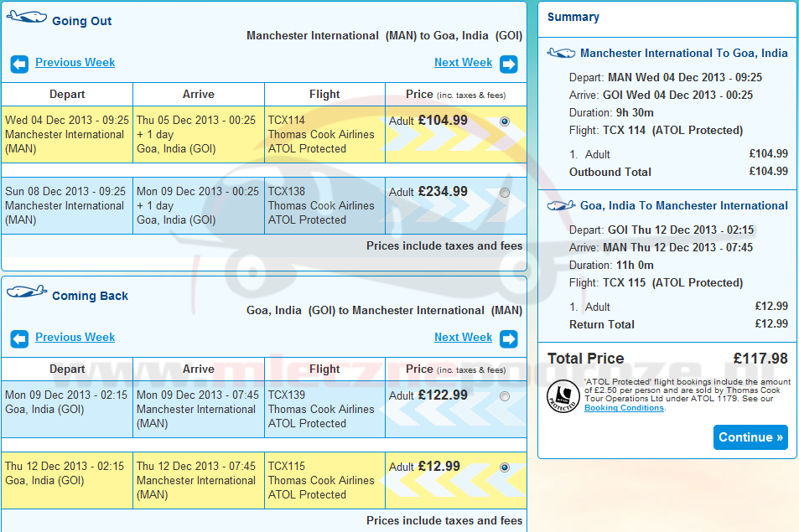Click left arrow icon in Coming Back section
The width and height of the screenshot is (799, 532).
[19, 338]
